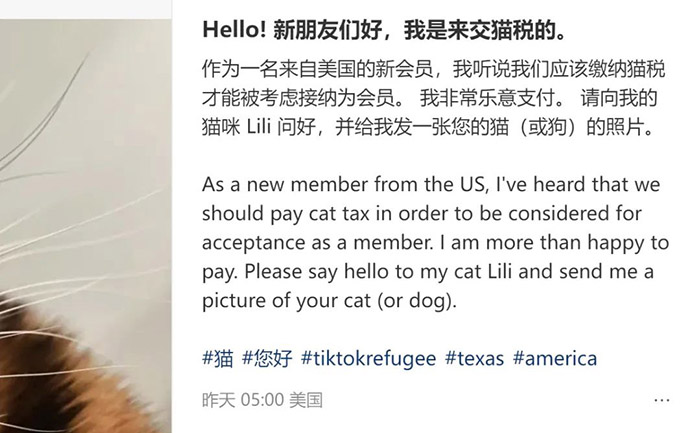Click the 美国 location label
The image size is (700, 433).
point(306,400)
